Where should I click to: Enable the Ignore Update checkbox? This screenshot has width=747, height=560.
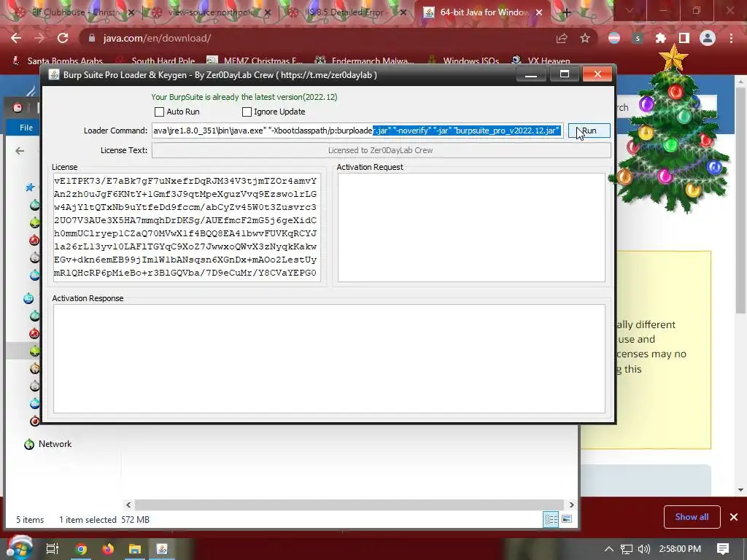247,112
